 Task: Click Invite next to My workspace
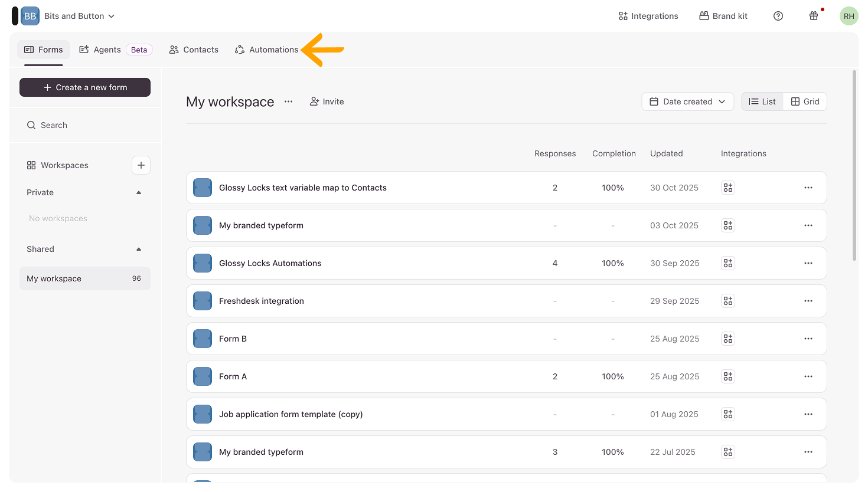[327, 101]
